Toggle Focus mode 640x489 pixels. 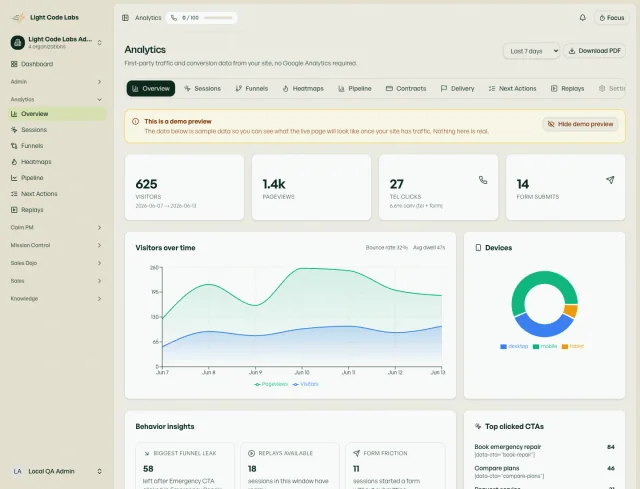611,18
